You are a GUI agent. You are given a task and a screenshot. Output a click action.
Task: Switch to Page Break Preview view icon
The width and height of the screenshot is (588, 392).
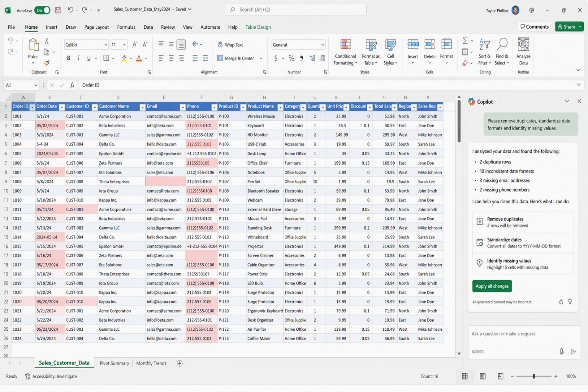pyautogui.click(x=500, y=376)
